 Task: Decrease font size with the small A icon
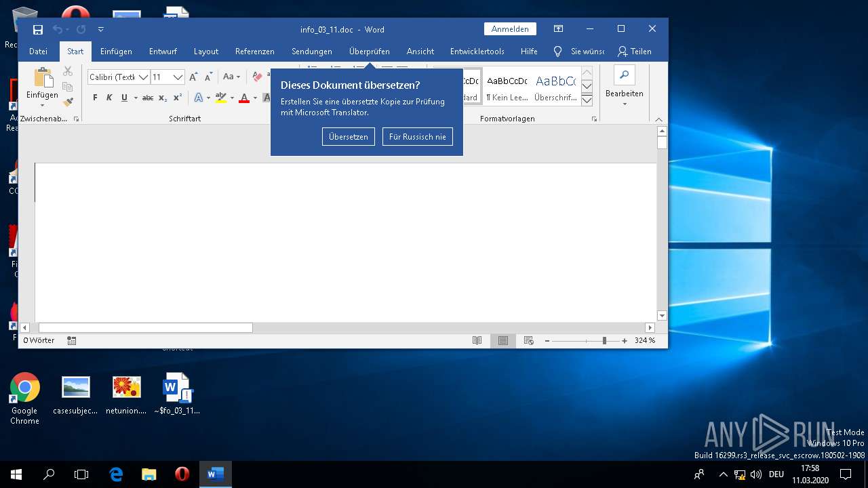[x=209, y=77]
